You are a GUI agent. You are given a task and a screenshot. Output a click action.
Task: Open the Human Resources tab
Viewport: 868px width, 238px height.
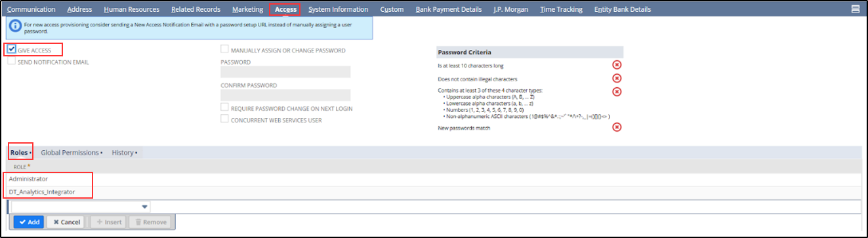pos(131,9)
